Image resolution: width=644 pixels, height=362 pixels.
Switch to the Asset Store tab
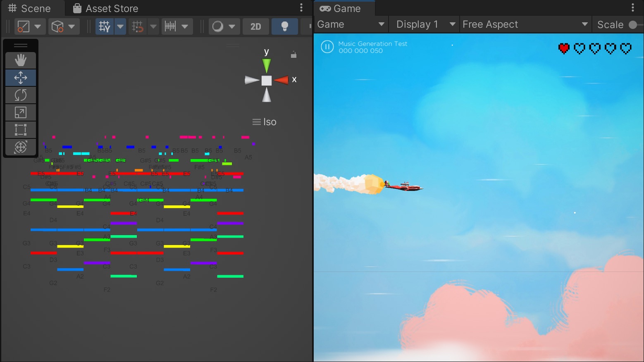pyautogui.click(x=106, y=8)
